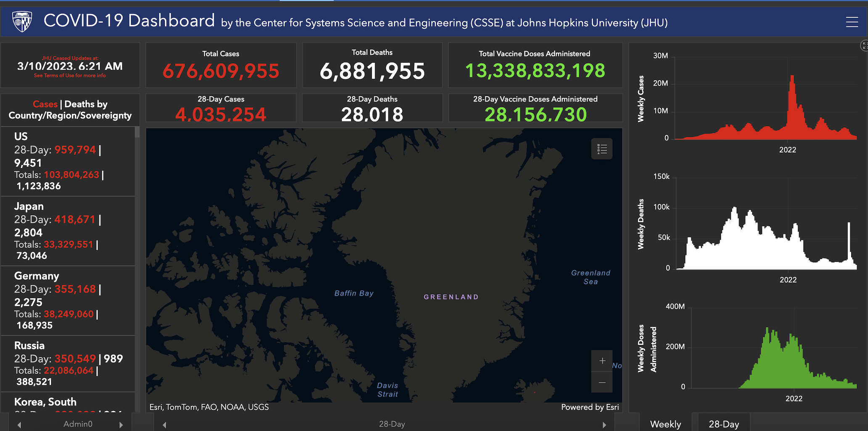Go to previous Admin0 list page
Image resolution: width=868 pixels, height=431 pixels.
(x=19, y=425)
